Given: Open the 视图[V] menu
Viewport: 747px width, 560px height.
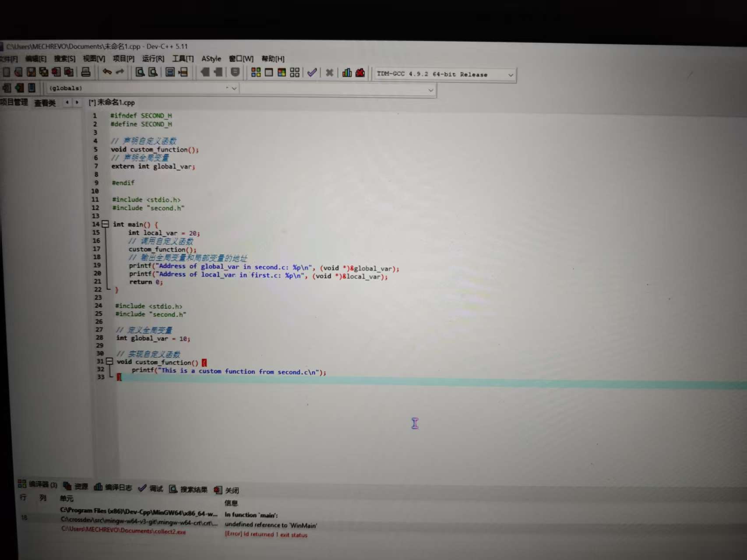Looking at the screenshot, I should click(x=94, y=59).
